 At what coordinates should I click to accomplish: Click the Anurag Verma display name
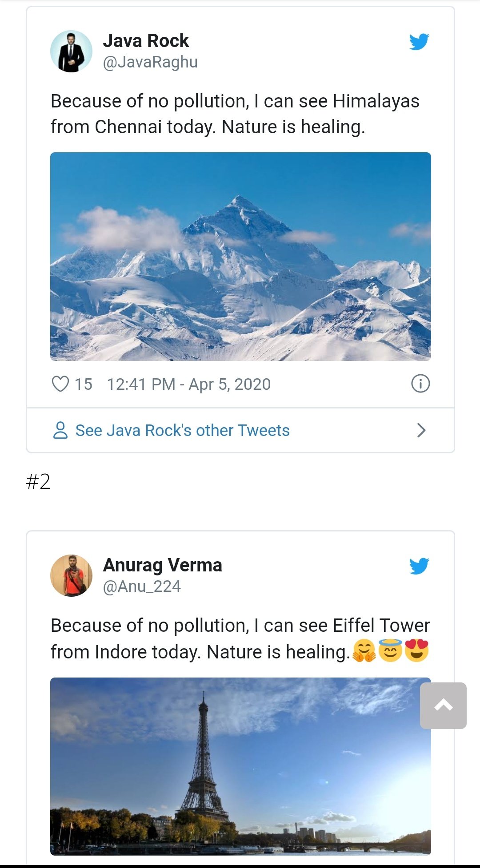click(162, 565)
